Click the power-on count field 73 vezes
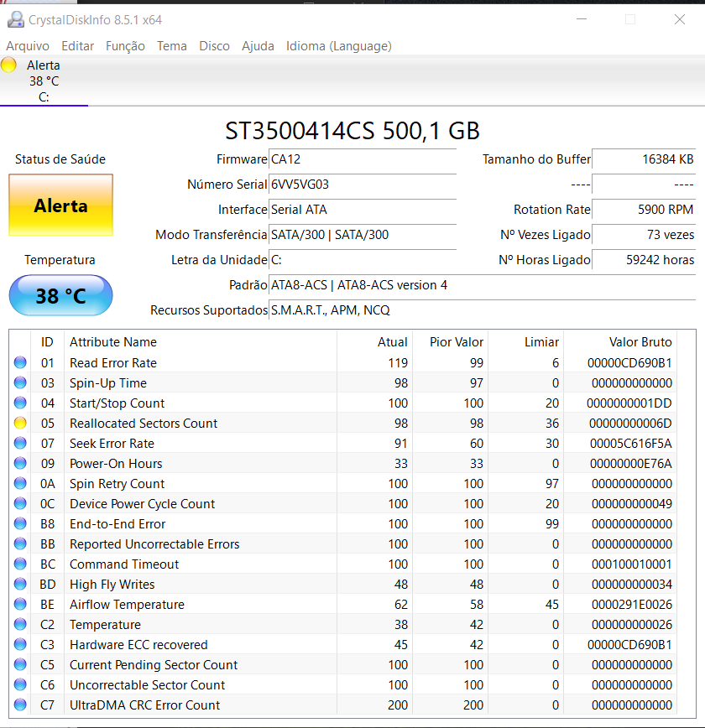Viewport: 705px width, 728px height. click(644, 235)
